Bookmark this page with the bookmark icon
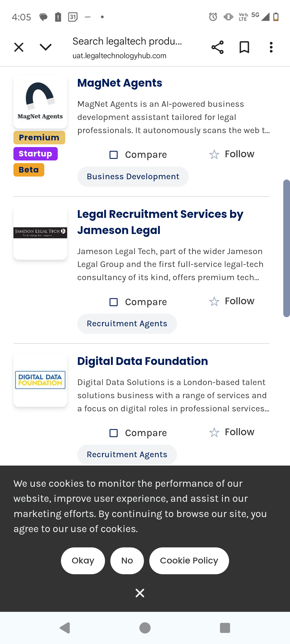 pyautogui.click(x=244, y=47)
